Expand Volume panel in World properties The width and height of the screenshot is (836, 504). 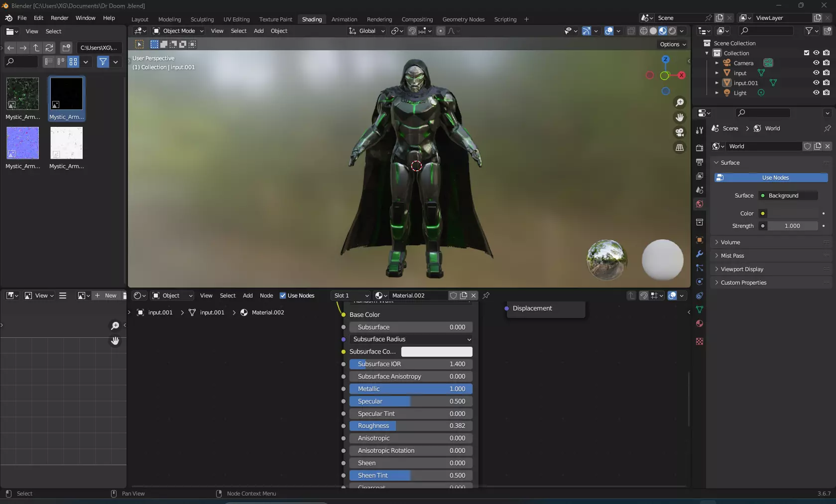coord(771,242)
